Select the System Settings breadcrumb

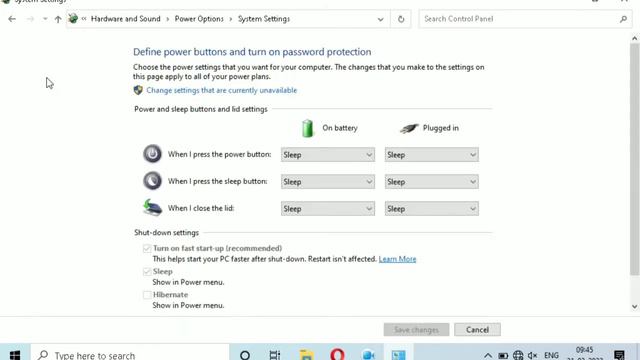(x=264, y=19)
